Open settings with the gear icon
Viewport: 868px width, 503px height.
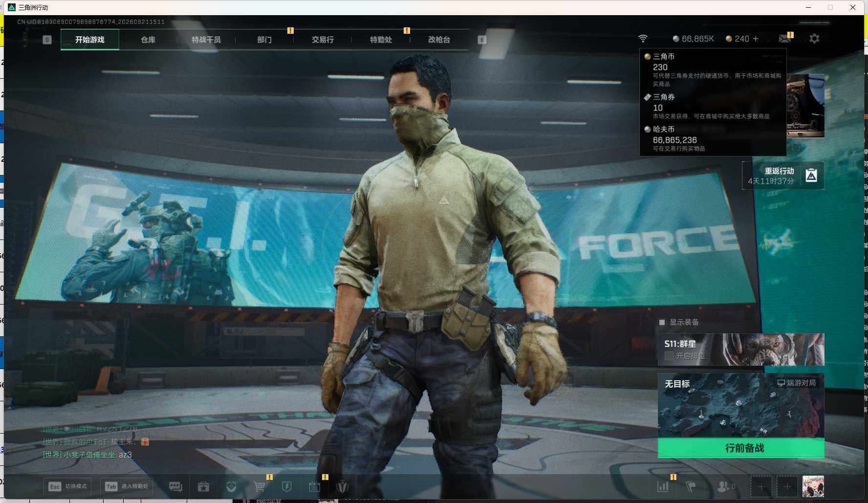point(814,39)
